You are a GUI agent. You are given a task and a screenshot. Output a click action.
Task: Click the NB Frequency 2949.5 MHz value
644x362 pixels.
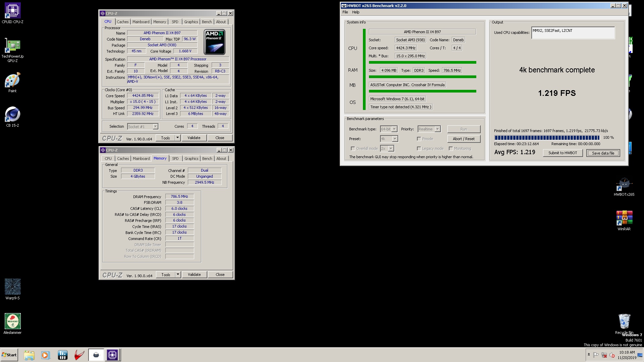pyautogui.click(x=205, y=182)
